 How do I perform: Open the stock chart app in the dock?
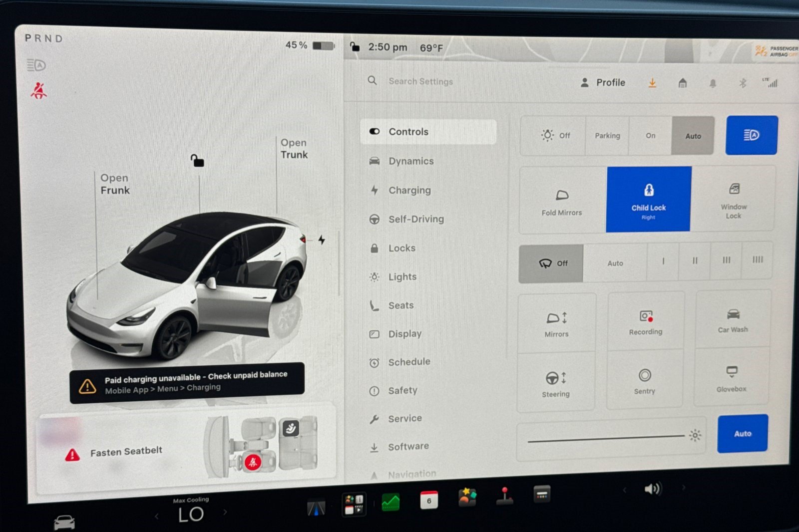pyautogui.click(x=391, y=502)
